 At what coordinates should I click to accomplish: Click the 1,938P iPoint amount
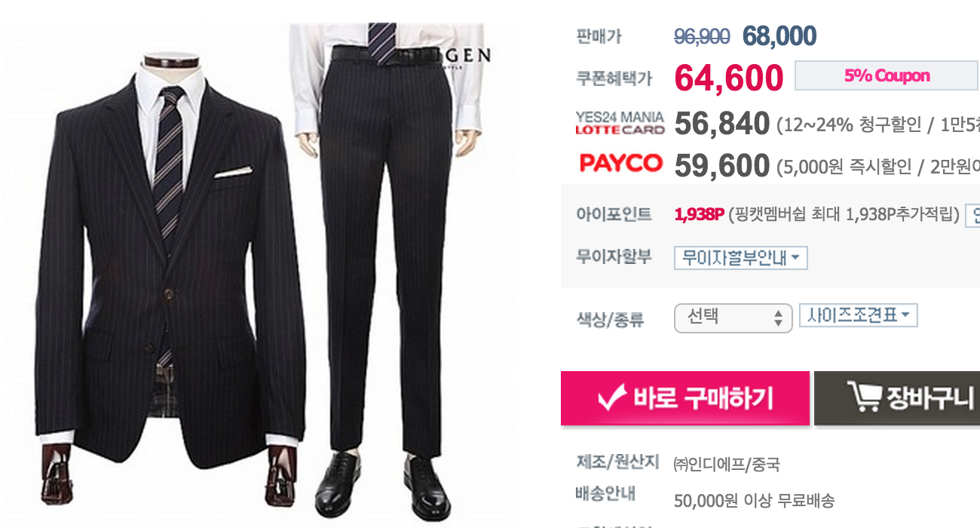click(699, 216)
